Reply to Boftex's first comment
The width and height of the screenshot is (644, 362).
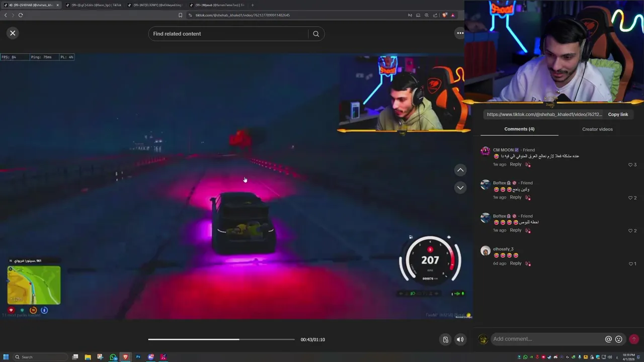515,197
